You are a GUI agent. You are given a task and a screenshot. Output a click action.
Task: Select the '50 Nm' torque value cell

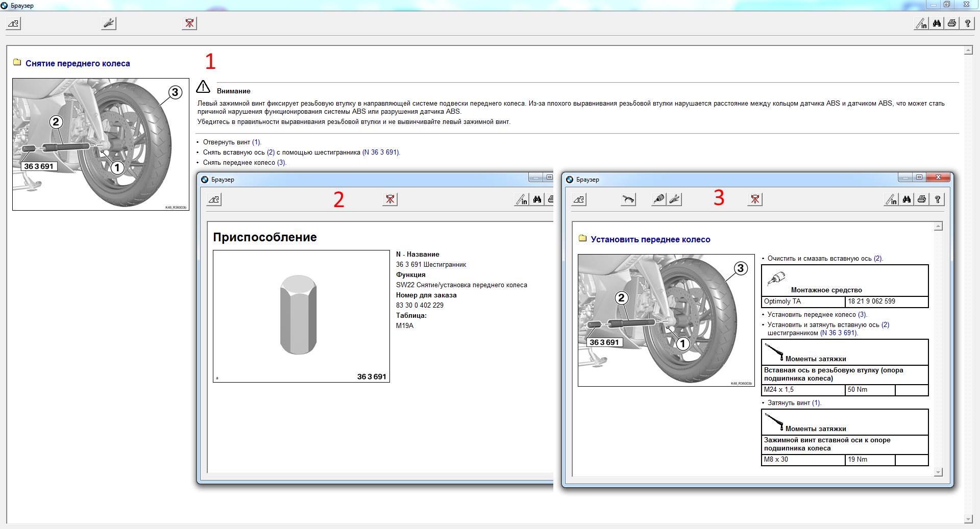(870, 390)
